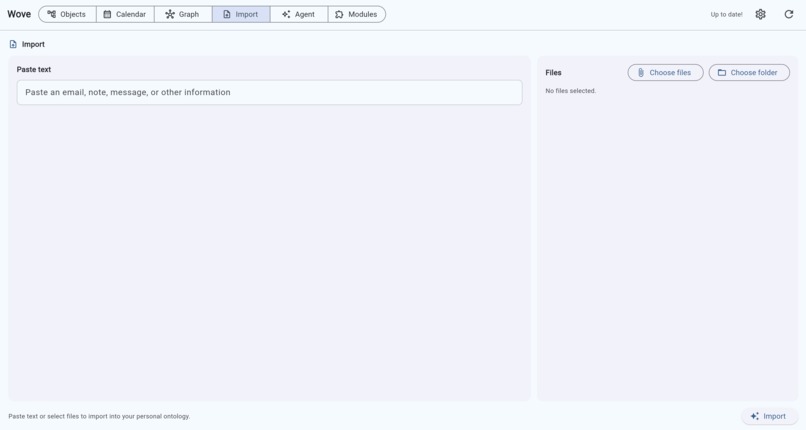Open the Modules tab

pyautogui.click(x=357, y=14)
